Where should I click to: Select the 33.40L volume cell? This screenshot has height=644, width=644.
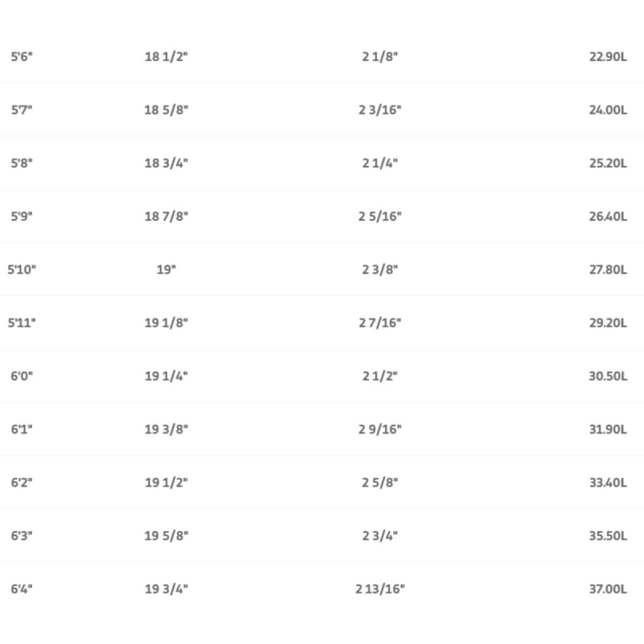coord(608,481)
